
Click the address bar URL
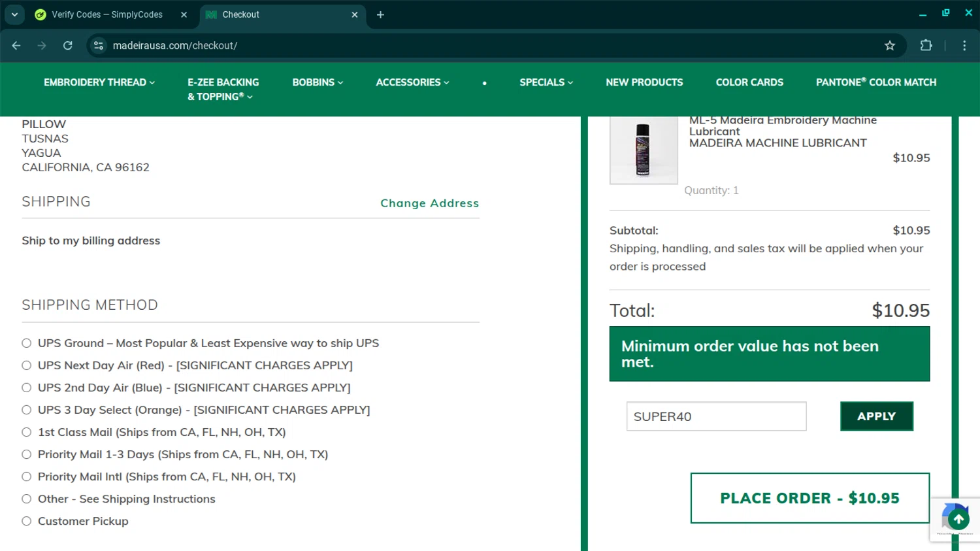tap(175, 45)
